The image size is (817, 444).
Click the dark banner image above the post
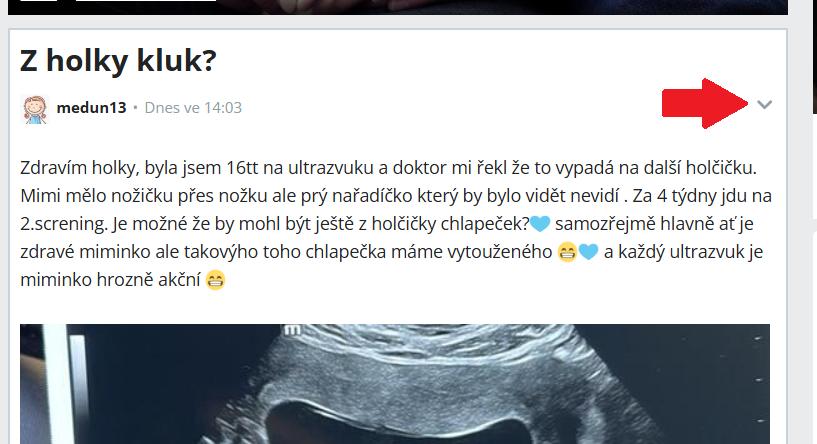click(x=398, y=7)
